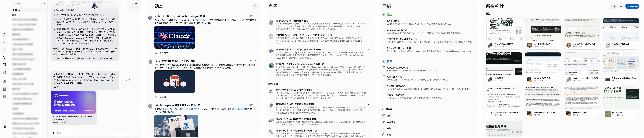The height and width of the screenshot is (138, 644).
Task: Click the plus icon next to 旁聊
Action: point(44,15)
